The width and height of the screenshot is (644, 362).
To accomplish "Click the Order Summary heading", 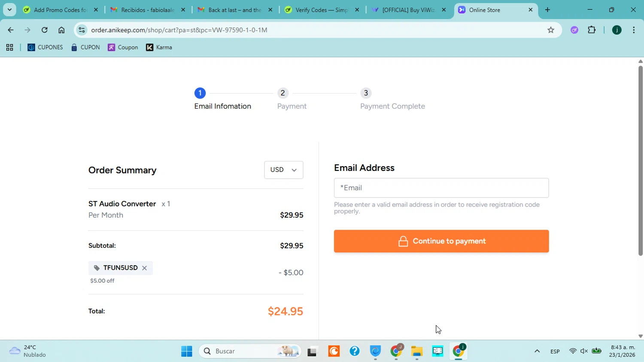I will point(122,170).
